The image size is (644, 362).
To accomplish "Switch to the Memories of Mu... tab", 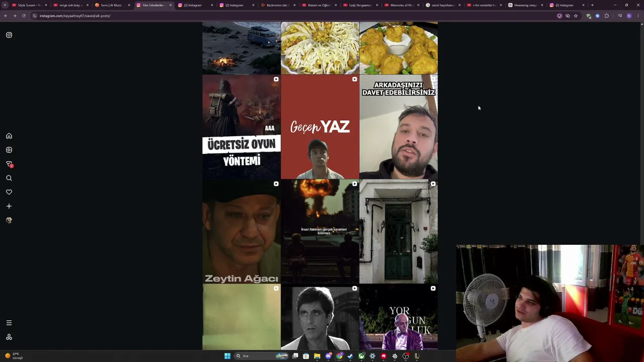I will pyautogui.click(x=402, y=5).
